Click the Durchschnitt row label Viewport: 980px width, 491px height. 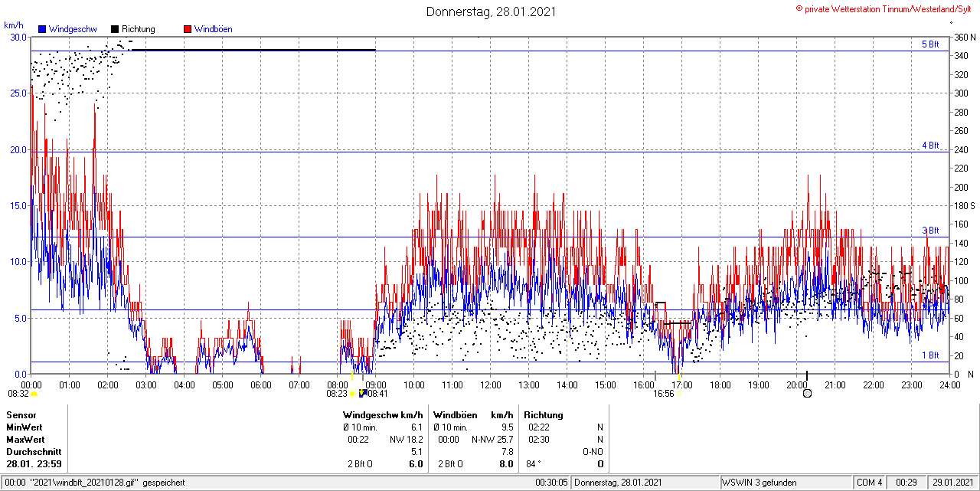(33, 452)
